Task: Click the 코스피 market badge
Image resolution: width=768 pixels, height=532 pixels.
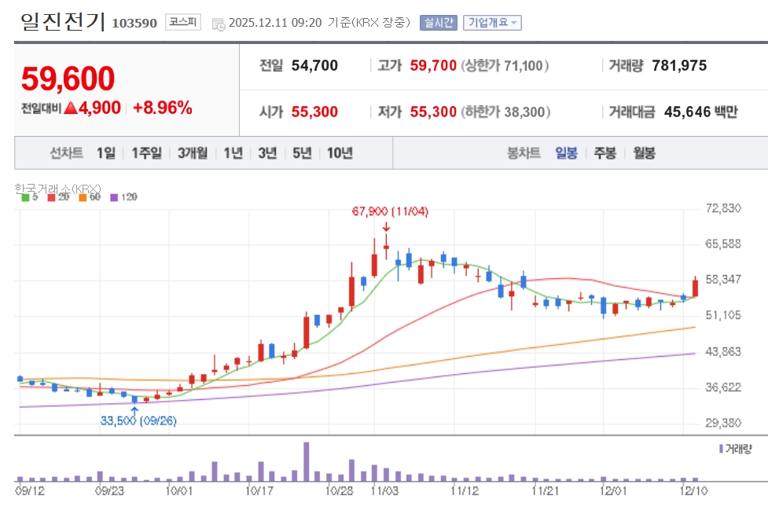Action: (x=183, y=22)
